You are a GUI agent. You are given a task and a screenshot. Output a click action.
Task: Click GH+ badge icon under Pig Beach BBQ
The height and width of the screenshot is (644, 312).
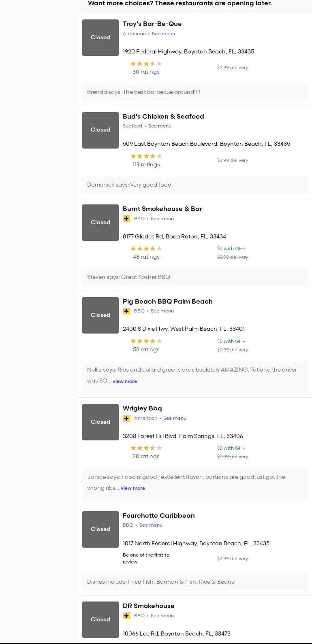tap(127, 311)
